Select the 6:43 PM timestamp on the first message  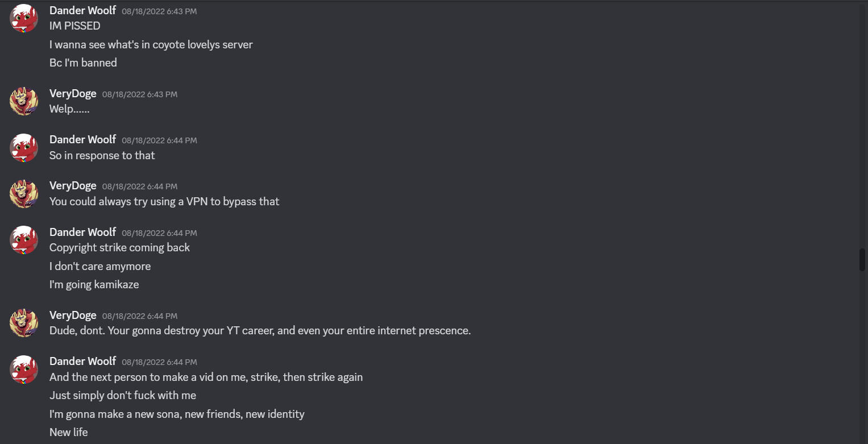tap(159, 11)
